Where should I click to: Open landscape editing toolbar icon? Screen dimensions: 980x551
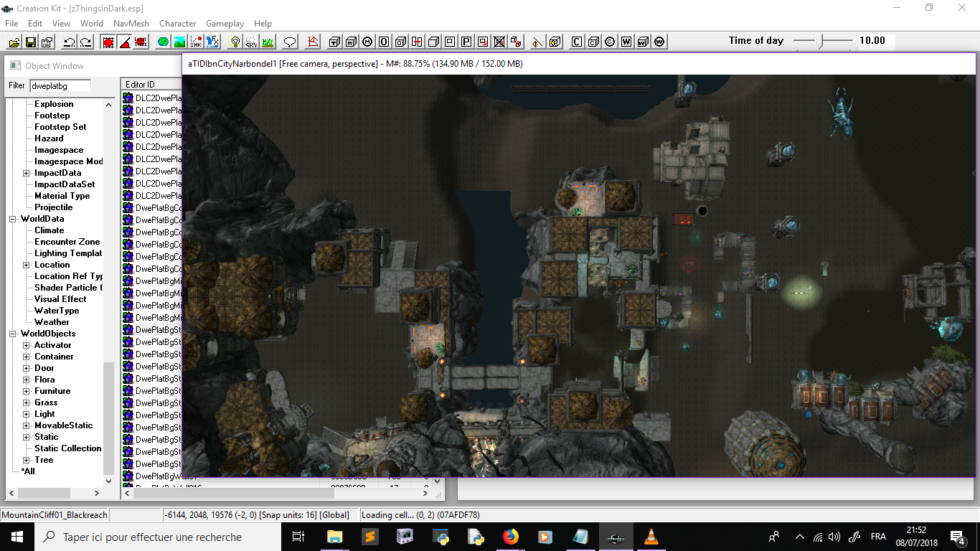coord(180,42)
